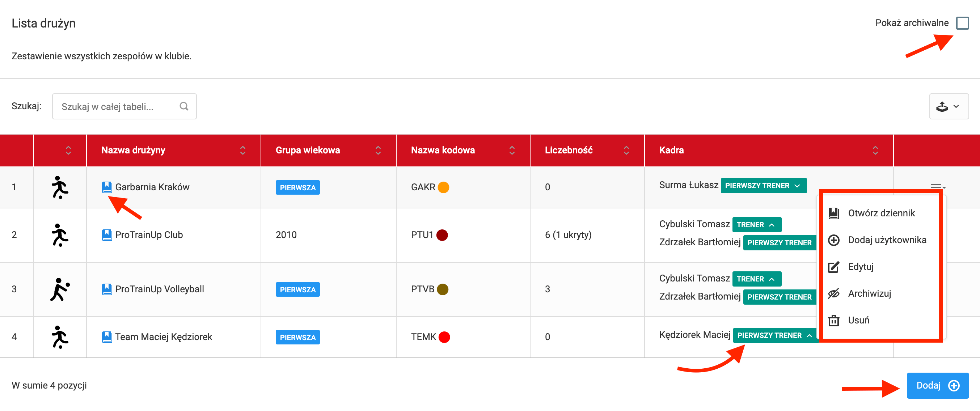Sort table by Nazwa drużyny column
This screenshot has width=980, height=411.
click(x=242, y=150)
